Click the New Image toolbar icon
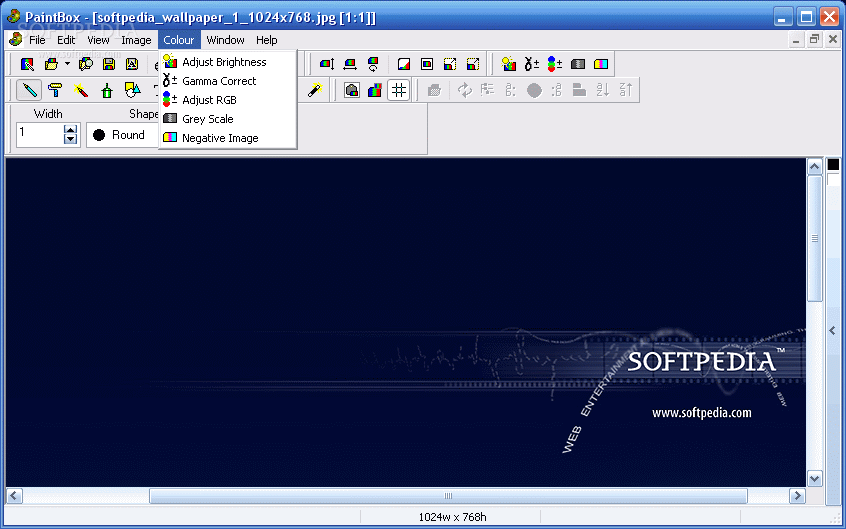This screenshot has height=529, width=846. 27,64
